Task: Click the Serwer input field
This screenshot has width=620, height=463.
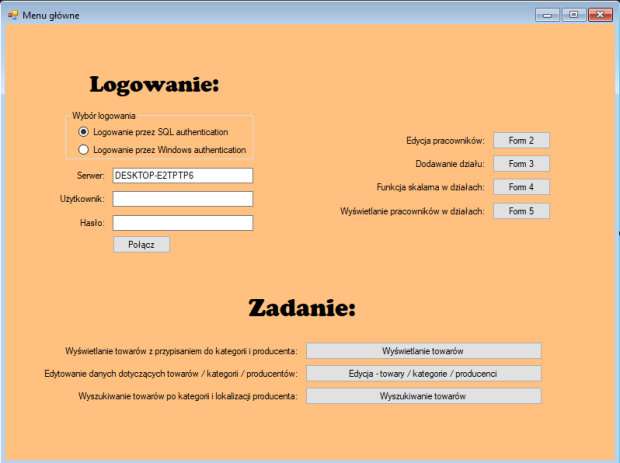Action: point(183,176)
